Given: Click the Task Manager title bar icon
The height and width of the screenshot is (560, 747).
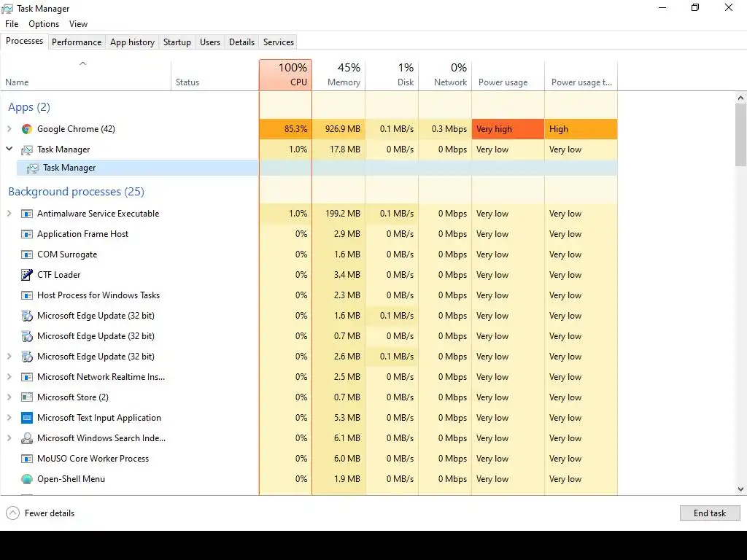Looking at the screenshot, I should [7, 9].
